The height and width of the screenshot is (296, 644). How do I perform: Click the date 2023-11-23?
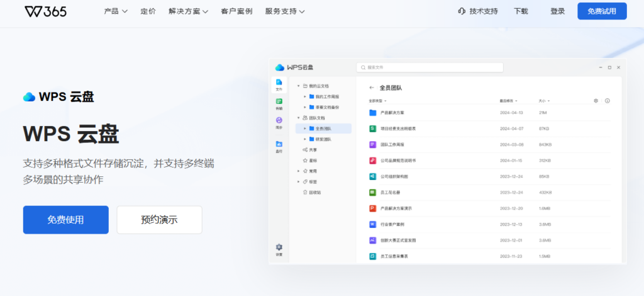(511, 256)
